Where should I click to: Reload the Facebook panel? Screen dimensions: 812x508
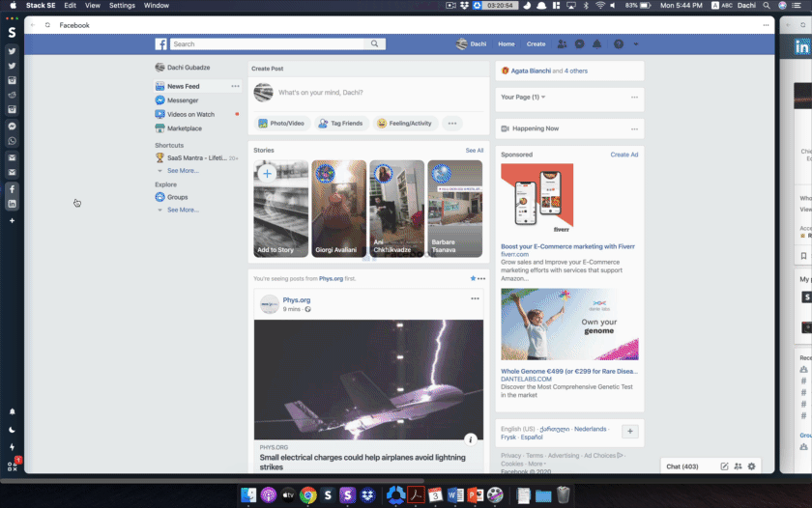(x=47, y=25)
